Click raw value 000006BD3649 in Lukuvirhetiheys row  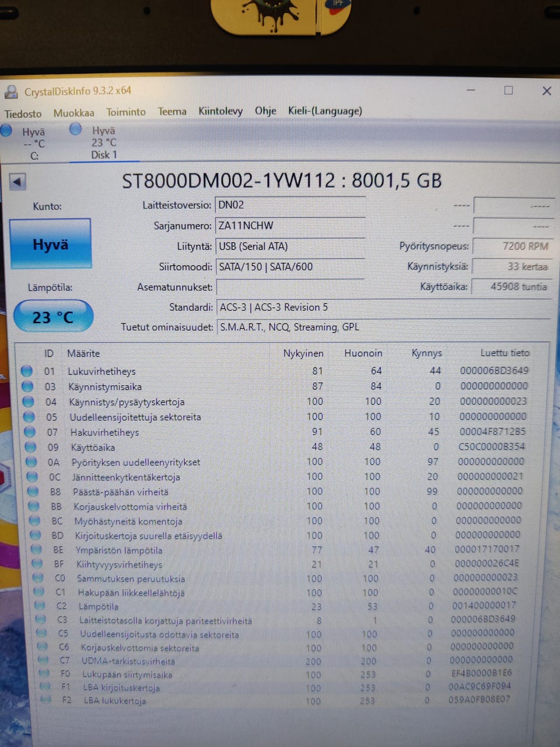tap(494, 371)
